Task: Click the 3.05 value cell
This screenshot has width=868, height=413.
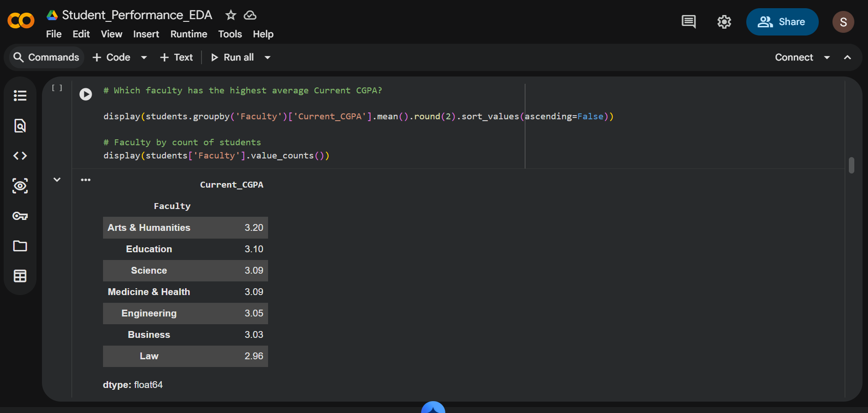Action: pyautogui.click(x=254, y=313)
